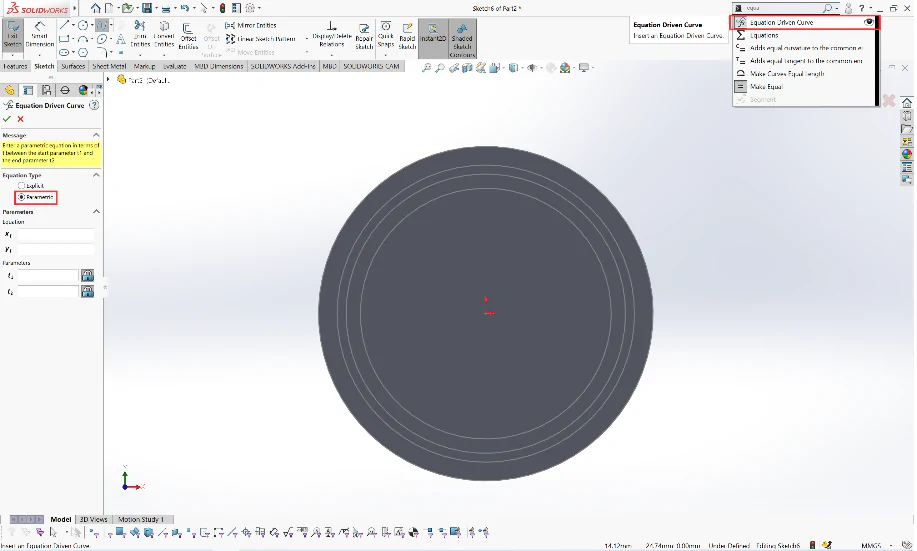Open the DisplayManager sphere tab icon
The width and height of the screenshot is (917, 551).
coord(83,90)
